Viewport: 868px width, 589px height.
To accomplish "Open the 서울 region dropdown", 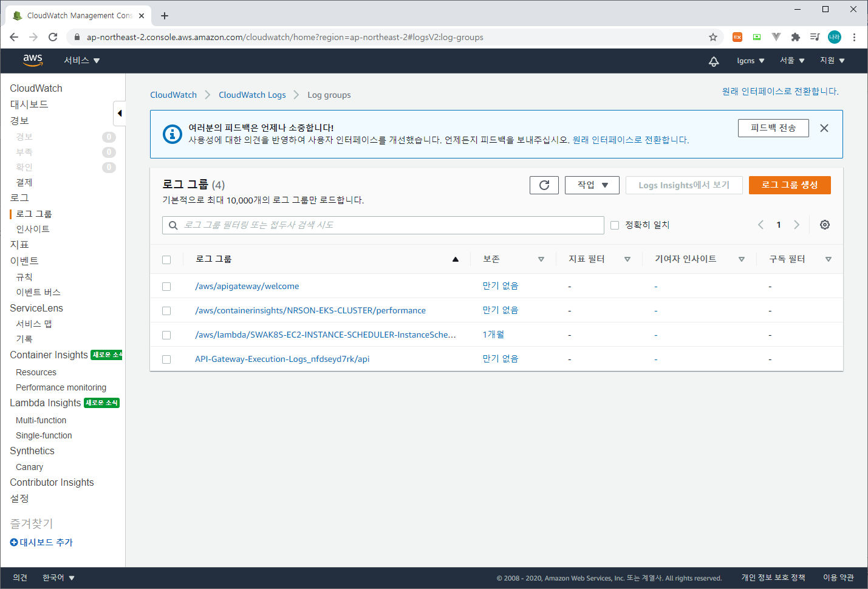I will [793, 61].
